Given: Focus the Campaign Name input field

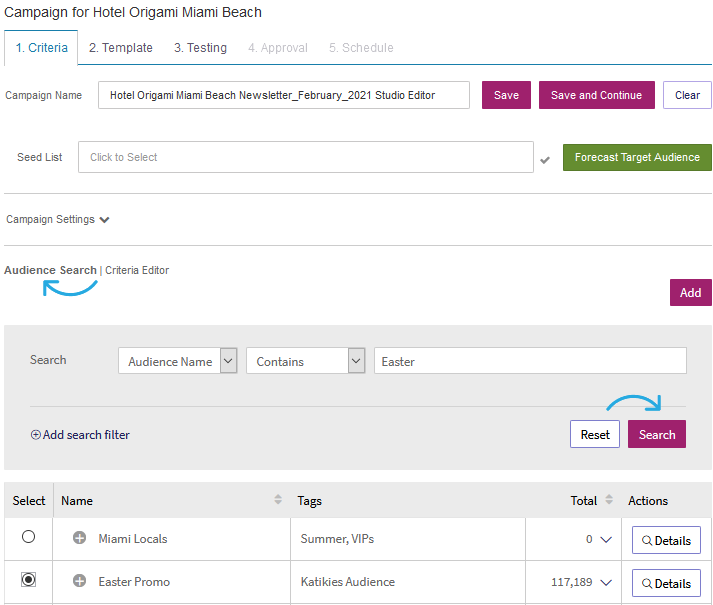Looking at the screenshot, I should (284, 95).
